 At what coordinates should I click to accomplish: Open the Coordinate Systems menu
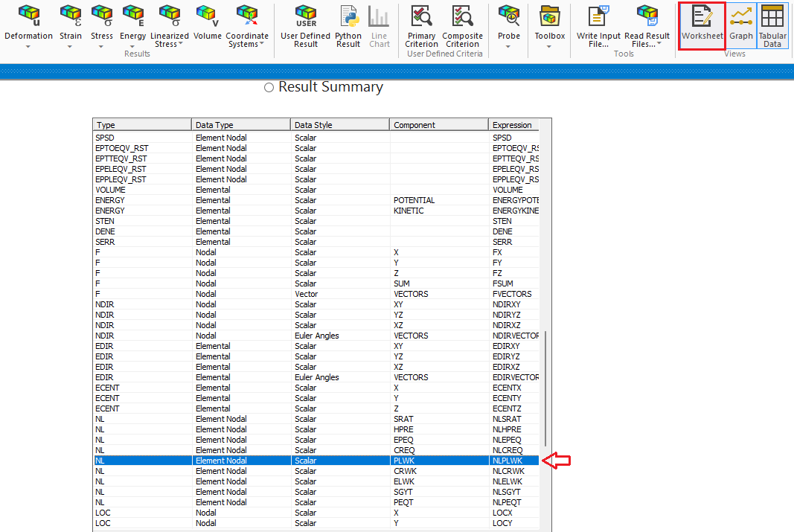(247, 16)
